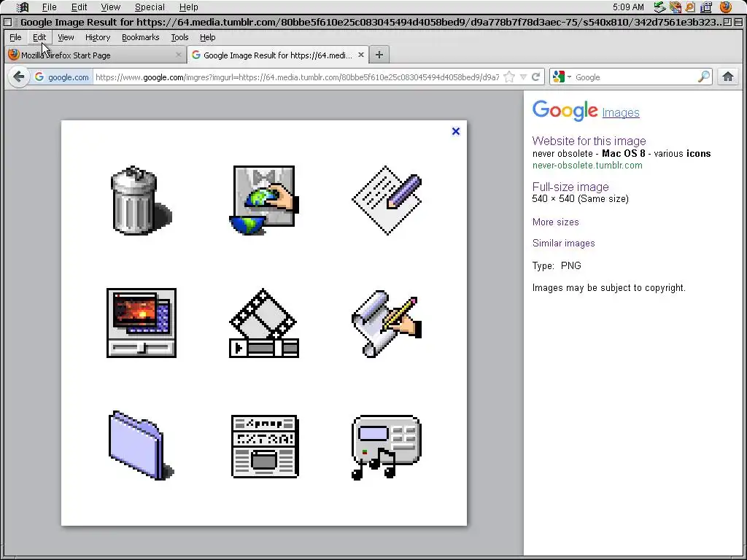
Task: Open the system logo menu in desktop menu bar
Action: 23,7
